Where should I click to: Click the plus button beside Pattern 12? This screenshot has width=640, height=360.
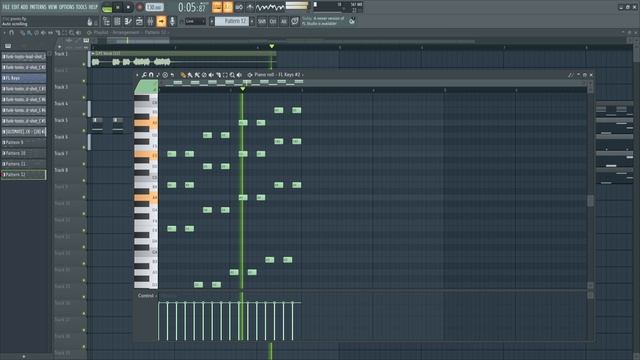click(252, 21)
